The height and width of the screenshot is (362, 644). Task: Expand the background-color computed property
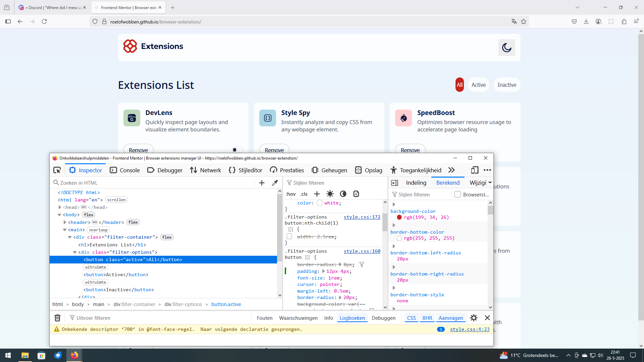coord(394,204)
